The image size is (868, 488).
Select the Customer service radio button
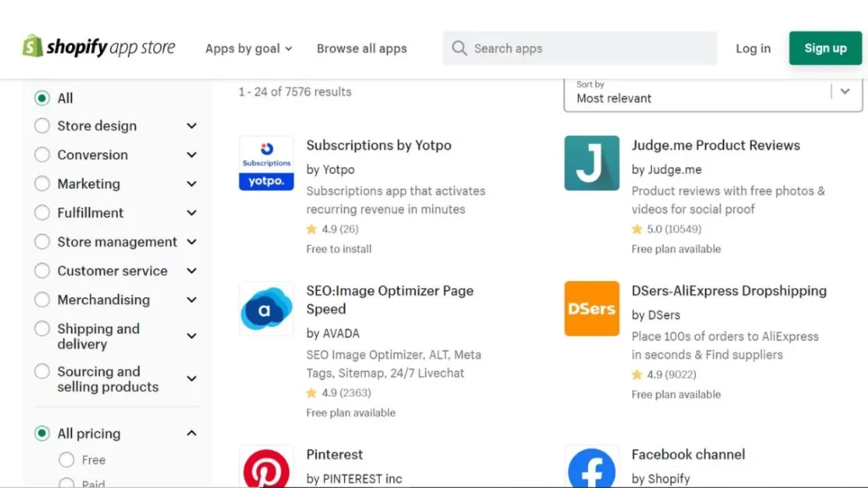tap(42, 270)
